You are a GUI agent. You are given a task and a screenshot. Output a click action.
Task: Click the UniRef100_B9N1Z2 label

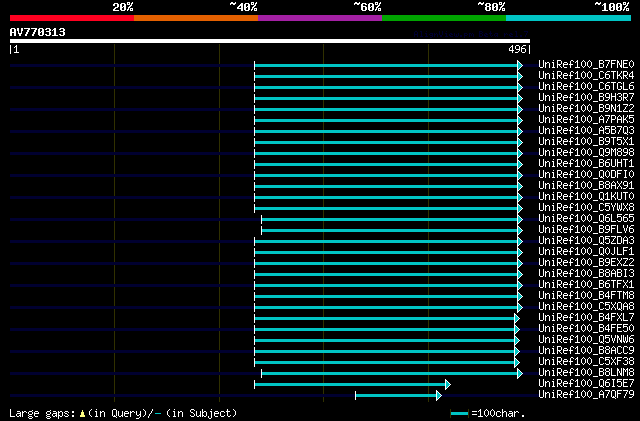point(586,109)
